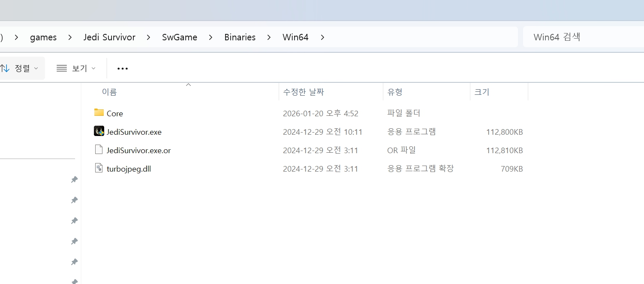Select the Core folder name
The height and width of the screenshot is (284, 644).
115,114
